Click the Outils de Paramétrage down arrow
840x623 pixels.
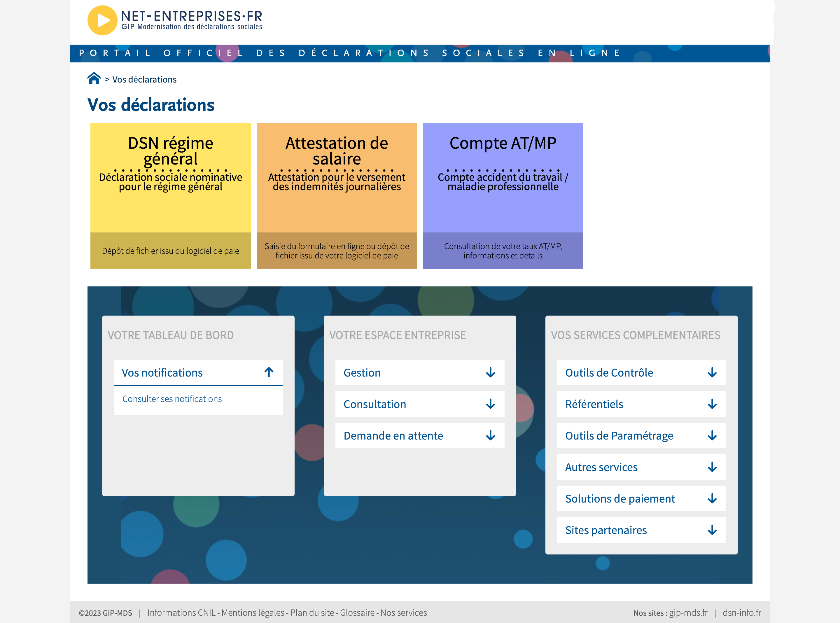click(x=712, y=435)
